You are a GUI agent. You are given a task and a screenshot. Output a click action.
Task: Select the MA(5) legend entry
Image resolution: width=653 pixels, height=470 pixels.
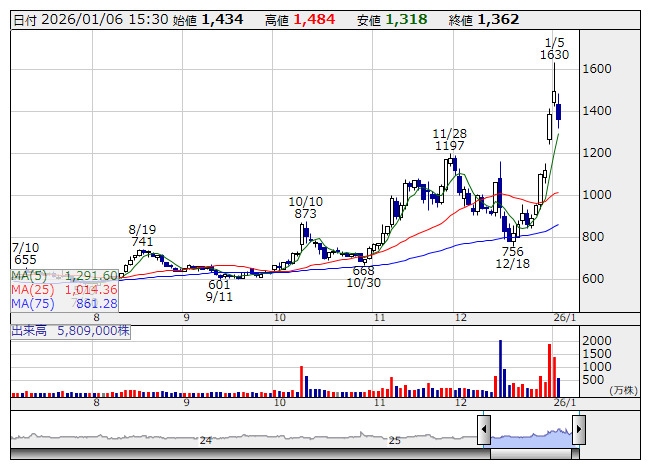point(66,275)
